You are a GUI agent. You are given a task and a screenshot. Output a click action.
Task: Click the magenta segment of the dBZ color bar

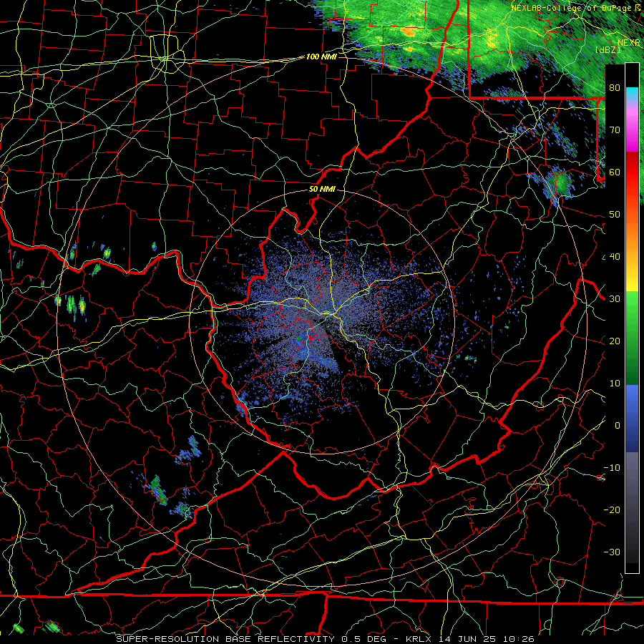pyautogui.click(x=632, y=130)
